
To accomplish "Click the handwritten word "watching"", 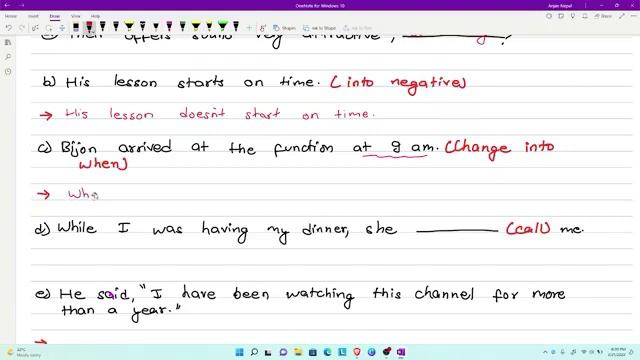I will coord(320,296).
